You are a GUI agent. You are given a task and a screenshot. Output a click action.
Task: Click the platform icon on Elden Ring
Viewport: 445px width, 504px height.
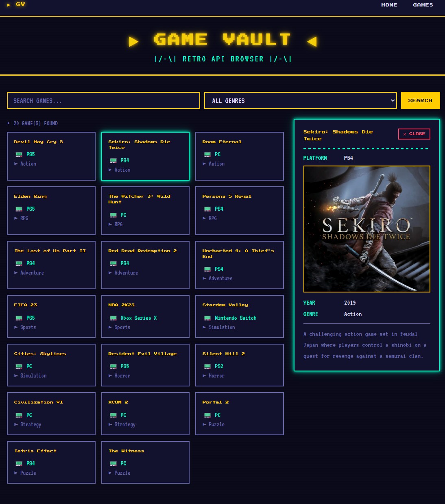click(x=19, y=209)
